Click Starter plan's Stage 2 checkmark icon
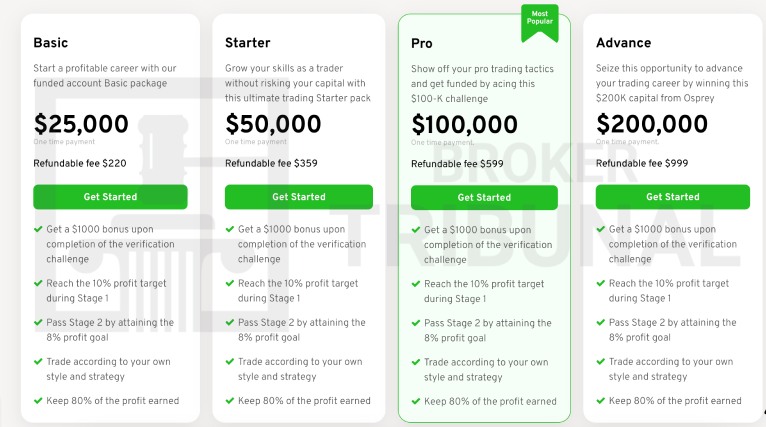This screenshot has width=766, height=427. pos(230,322)
